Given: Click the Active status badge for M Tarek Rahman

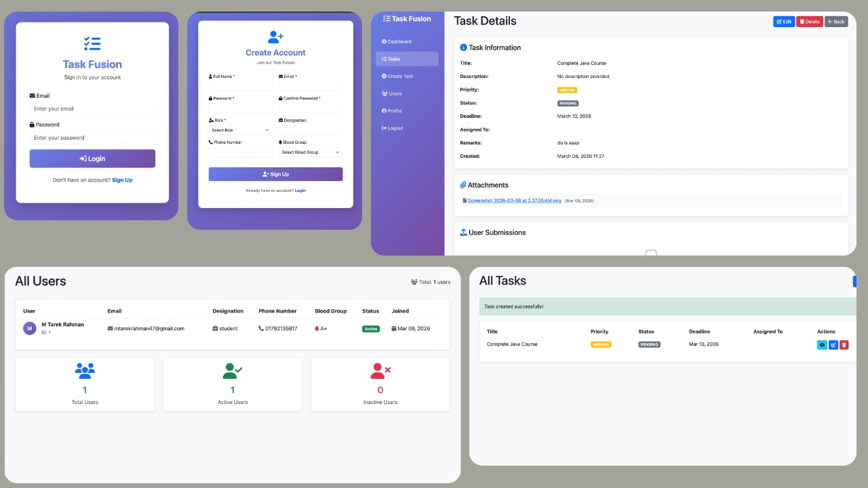Looking at the screenshot, I should (370, 328).
